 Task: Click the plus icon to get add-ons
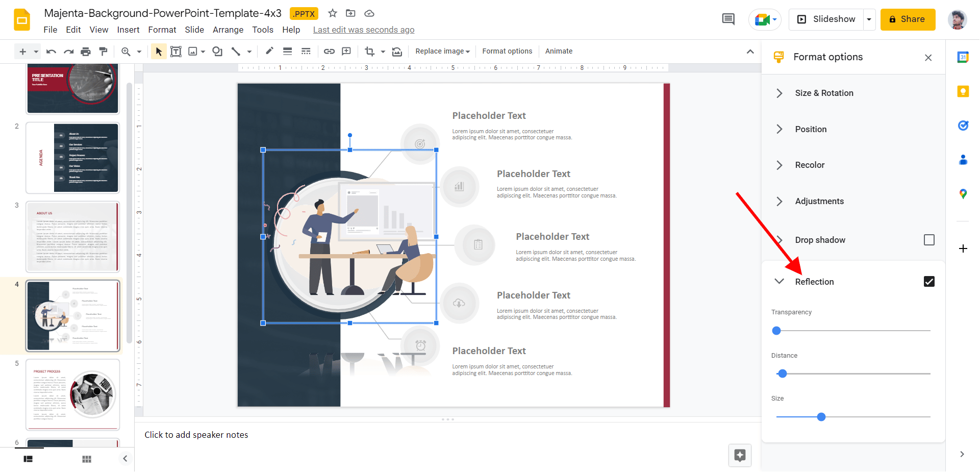coord(963,249)
